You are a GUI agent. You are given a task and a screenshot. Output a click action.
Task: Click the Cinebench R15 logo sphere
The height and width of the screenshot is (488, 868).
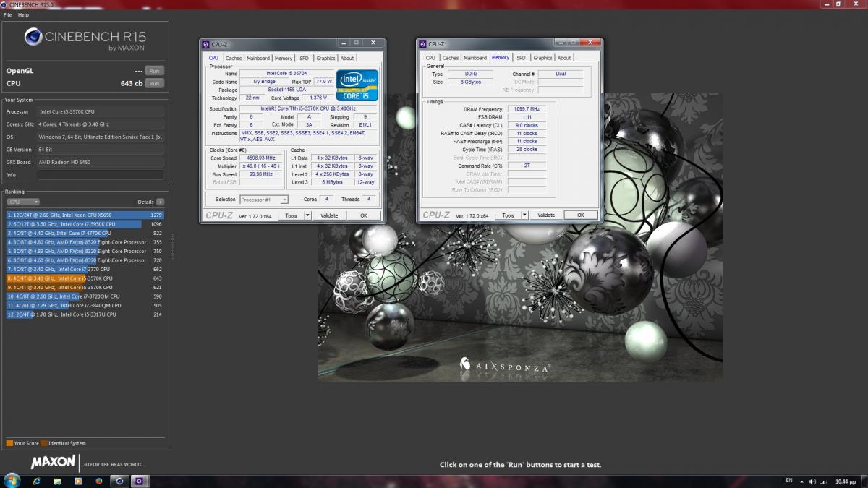click(34, 38)
